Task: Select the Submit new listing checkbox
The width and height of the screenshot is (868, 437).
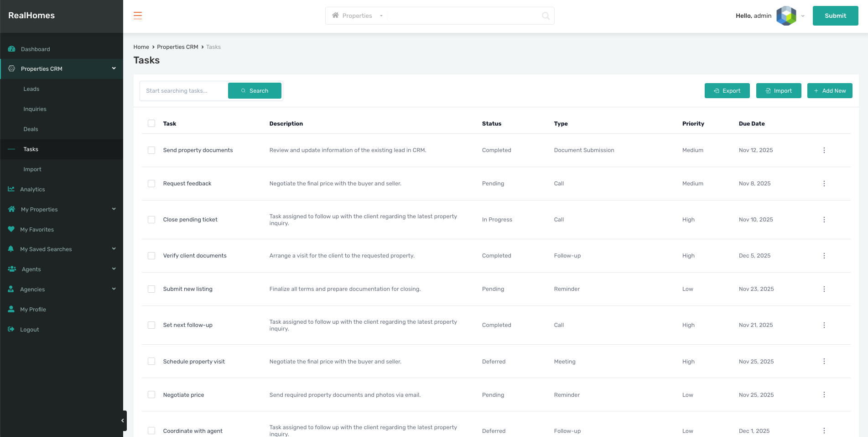Action: click(151, 289)
